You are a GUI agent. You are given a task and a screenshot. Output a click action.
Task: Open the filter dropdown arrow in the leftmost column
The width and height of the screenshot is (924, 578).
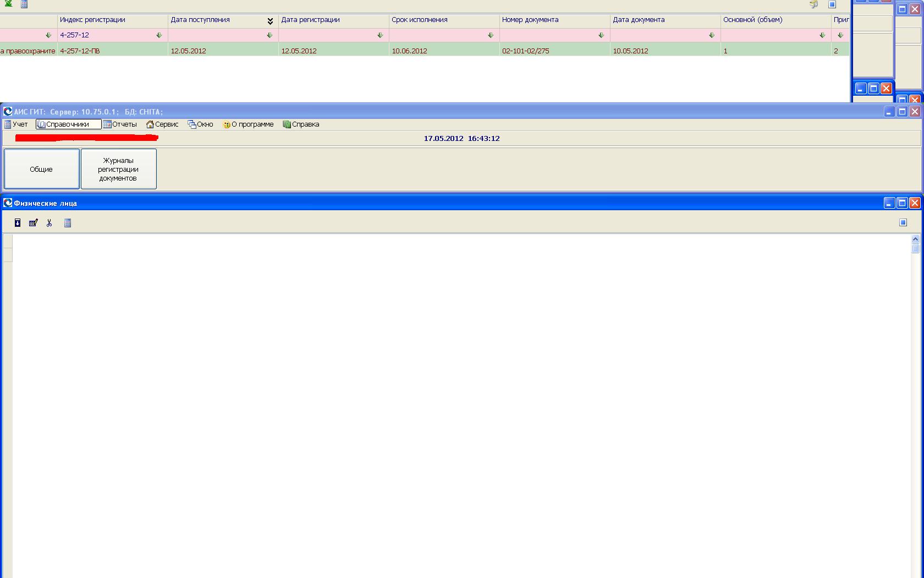tap(48, 35)
